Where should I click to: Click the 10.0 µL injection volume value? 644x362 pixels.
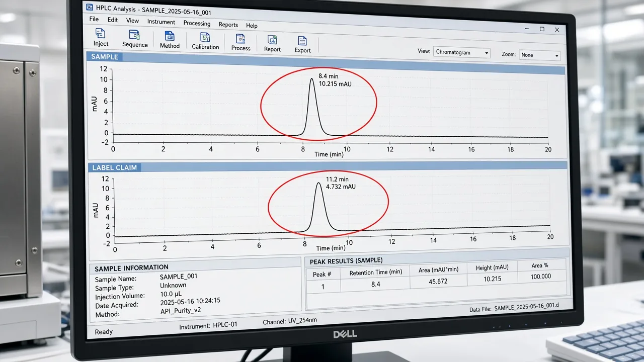[172, 294]
